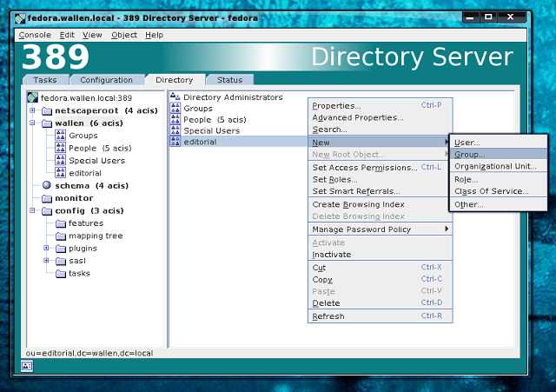Choose Search... from the context menu
Viewport: 556px width, 392px height.
(381, 130)
